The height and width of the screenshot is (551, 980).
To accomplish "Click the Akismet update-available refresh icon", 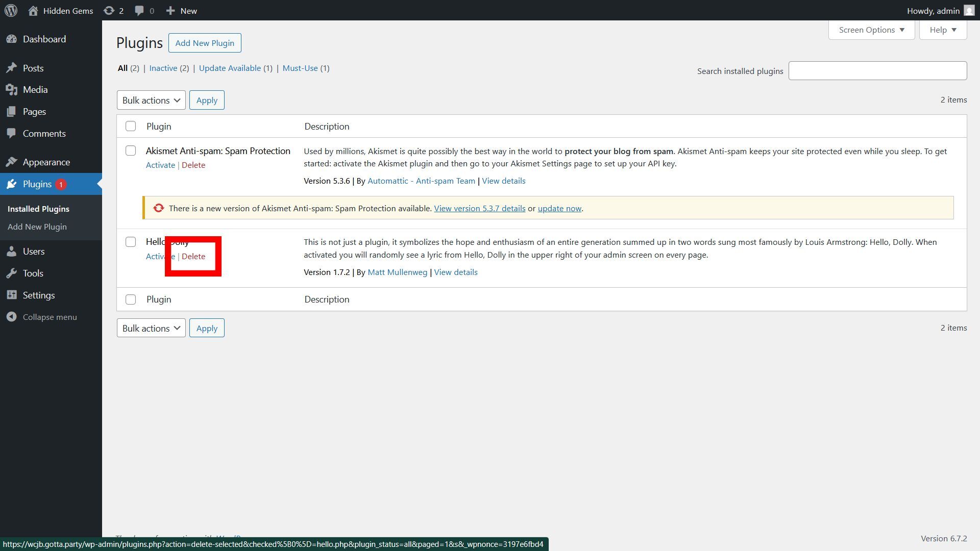I will tap(159, 208).
